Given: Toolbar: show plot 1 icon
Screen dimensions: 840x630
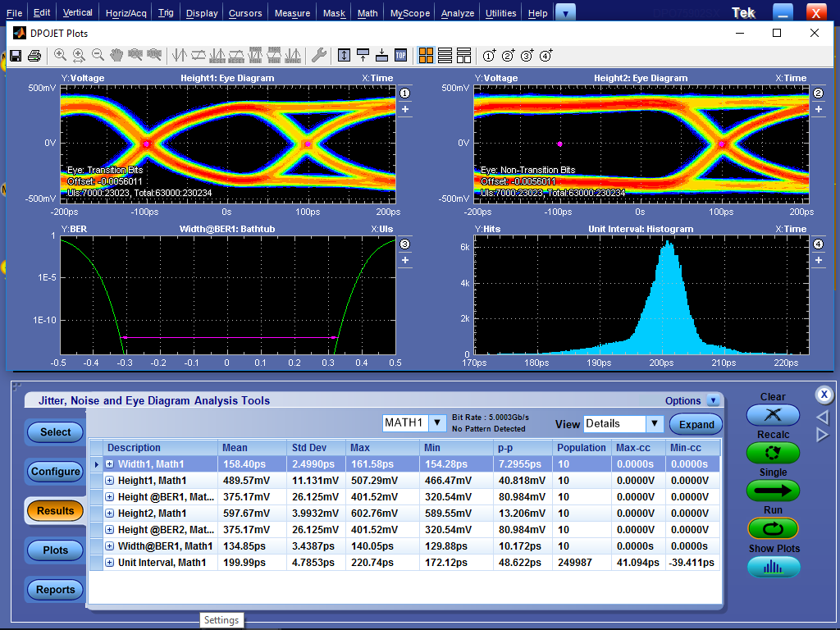Looking at the screenshot, I should coord(489,55).
